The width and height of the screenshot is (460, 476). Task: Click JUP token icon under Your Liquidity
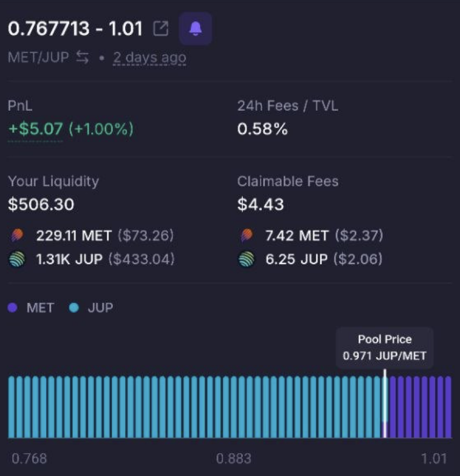(x=17, y=259)
